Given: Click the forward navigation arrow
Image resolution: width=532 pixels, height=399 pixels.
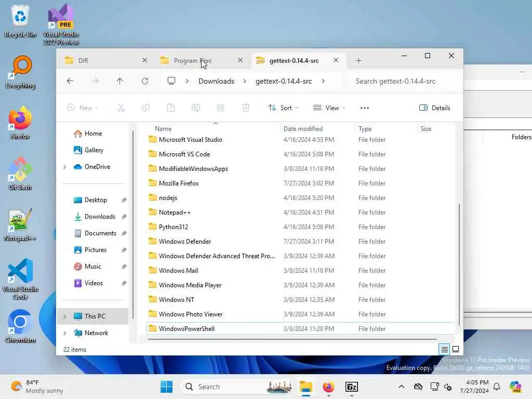Looking at the screenshot, I should click(95, 81).
